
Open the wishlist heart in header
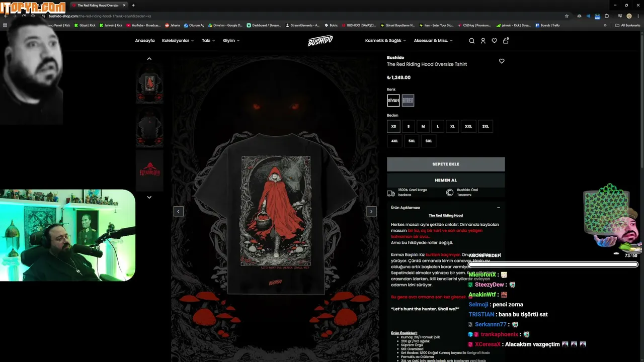(x=495, y=41)
